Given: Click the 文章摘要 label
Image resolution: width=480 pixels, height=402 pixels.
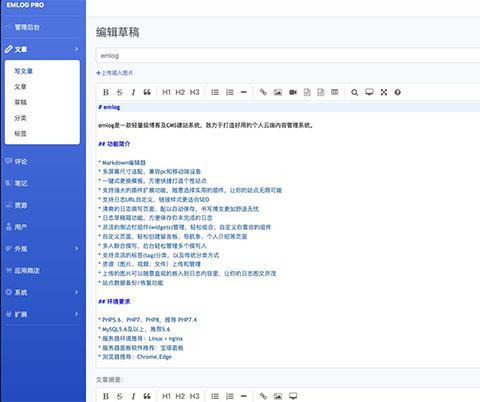Looking at the screenshot, I should click(109, 380).
